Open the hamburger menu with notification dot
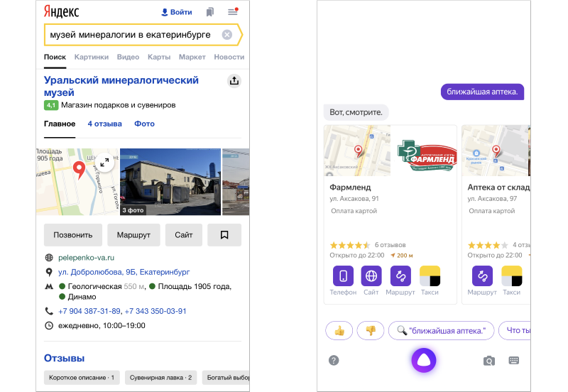568x392 pixels. coord(233,11)
